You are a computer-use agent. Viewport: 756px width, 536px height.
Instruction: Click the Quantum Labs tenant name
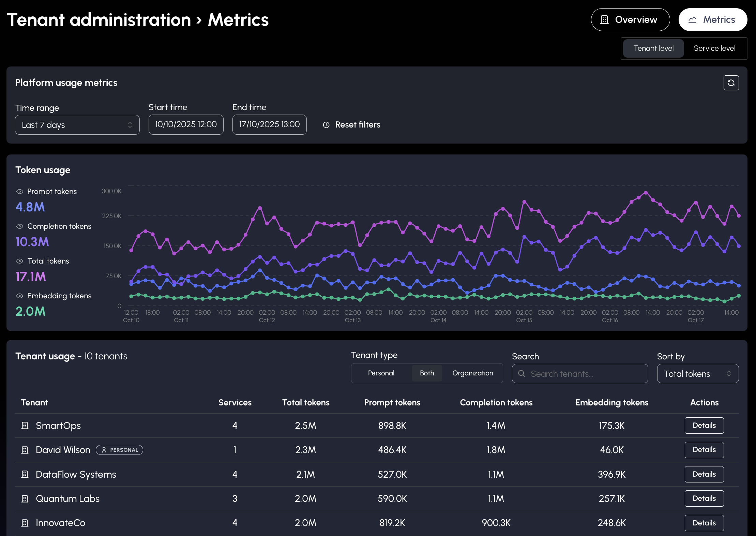[x=68, y=499]
